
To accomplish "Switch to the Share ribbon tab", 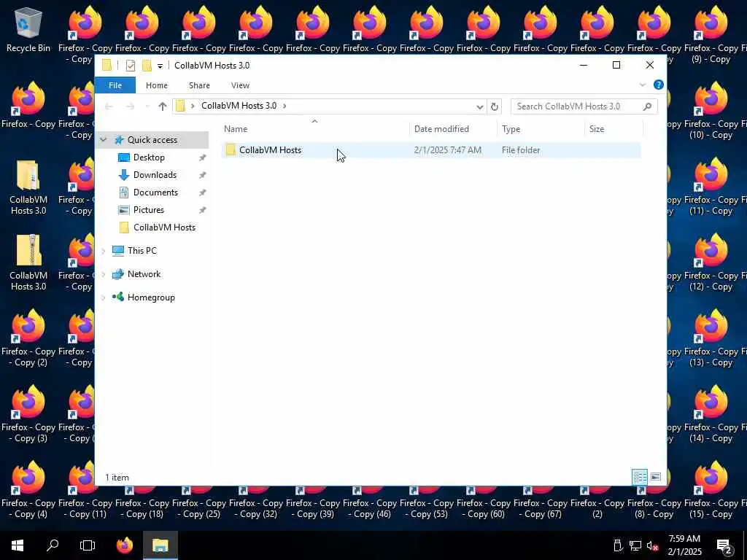I will click(199, 85).
